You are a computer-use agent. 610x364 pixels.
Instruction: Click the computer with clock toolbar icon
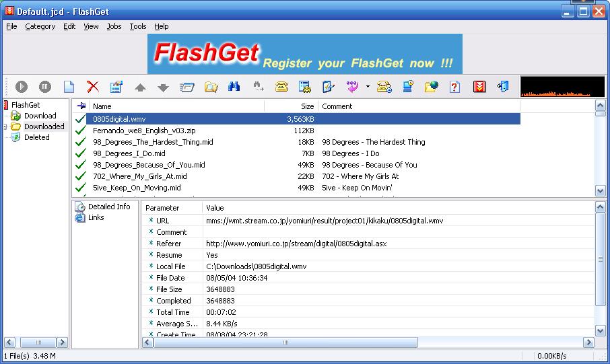(408, 86)
